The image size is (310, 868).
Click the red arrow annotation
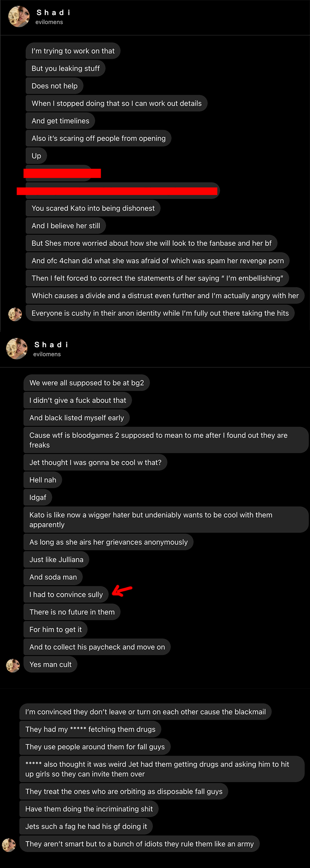point(122,591)
